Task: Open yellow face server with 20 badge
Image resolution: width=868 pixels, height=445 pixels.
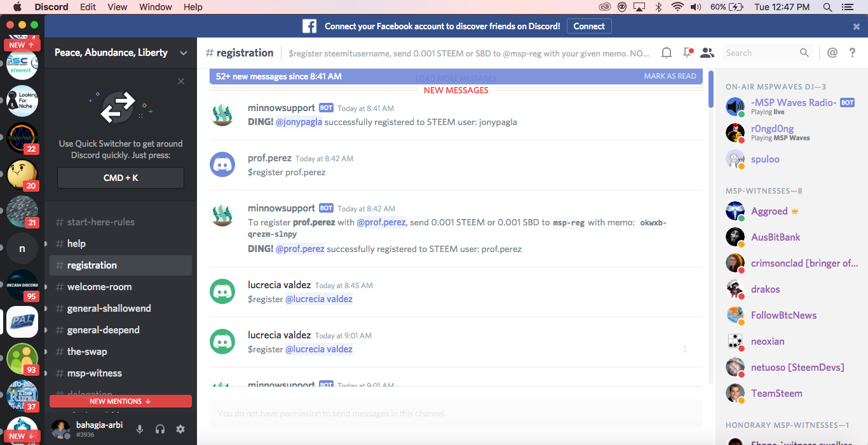Action: click(22, 175)
